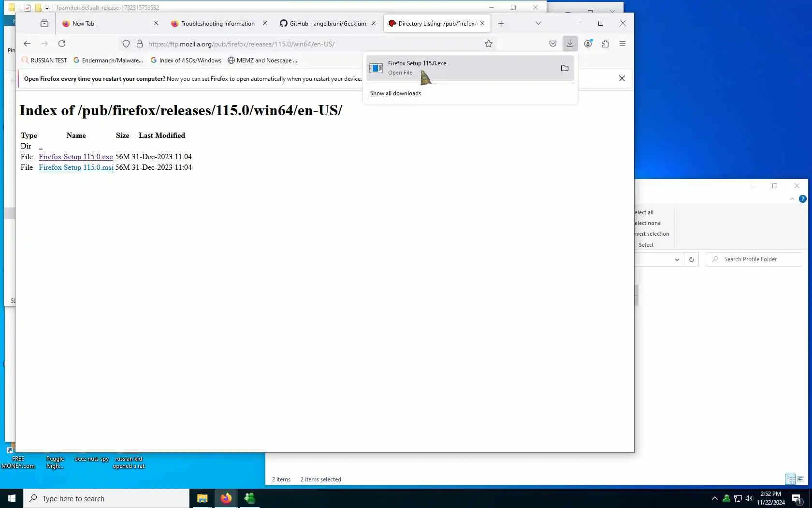The image size is (812, 508).
Task: Open the Windows Start menu
Action: (12, 498)
